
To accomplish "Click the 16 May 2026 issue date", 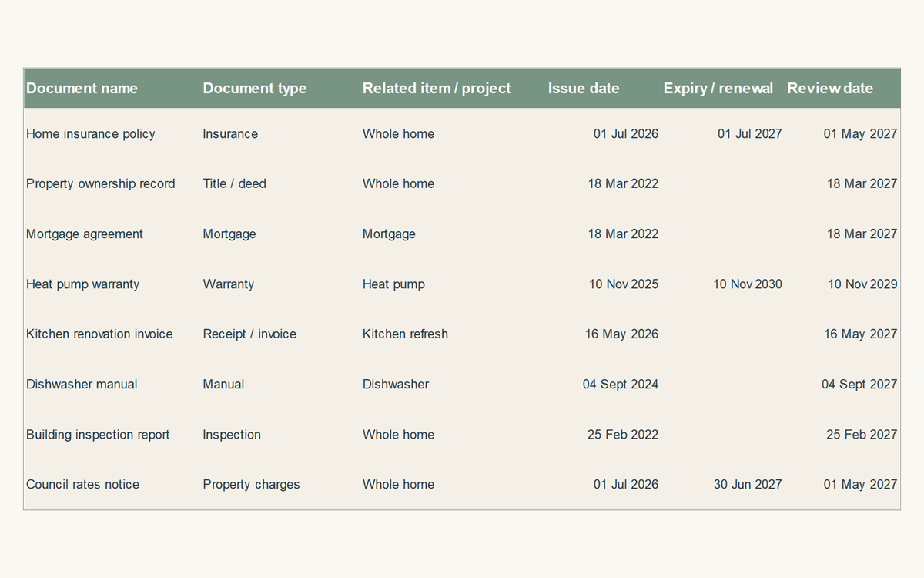I will pyautogui.click(x=621, y=334).
